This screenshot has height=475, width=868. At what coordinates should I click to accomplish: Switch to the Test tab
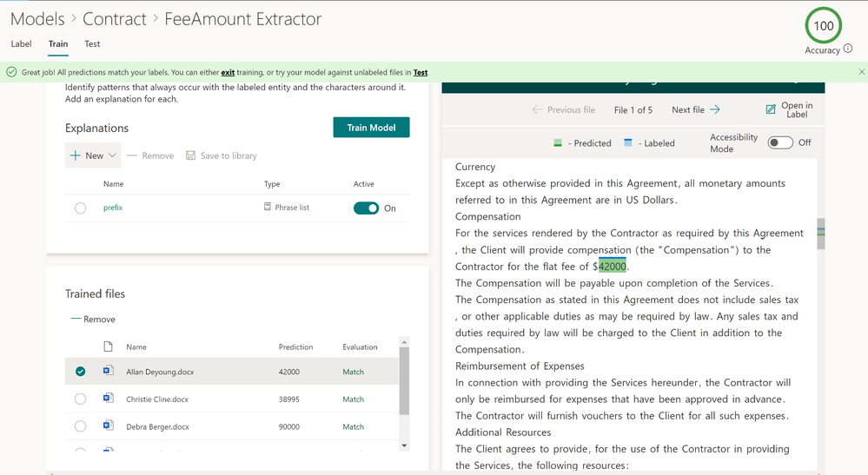click(x=92, y=43)
